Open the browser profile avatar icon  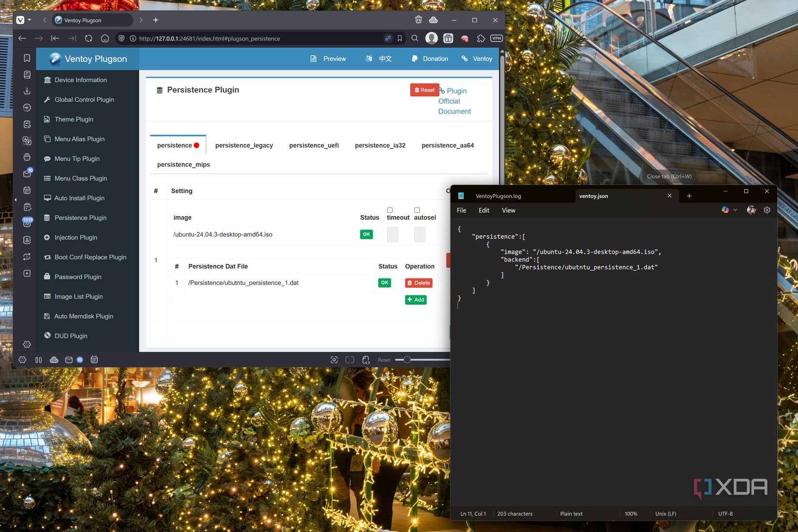pos(431,38)
